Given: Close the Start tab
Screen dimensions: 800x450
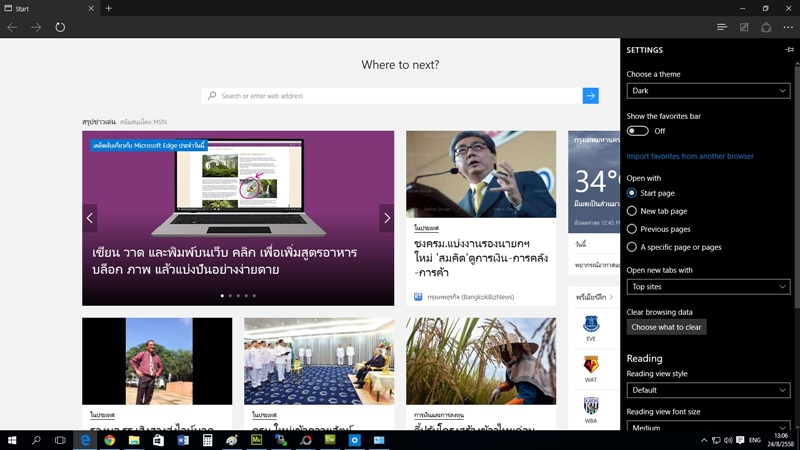Looking at the screenshot, I should point(91,8).
